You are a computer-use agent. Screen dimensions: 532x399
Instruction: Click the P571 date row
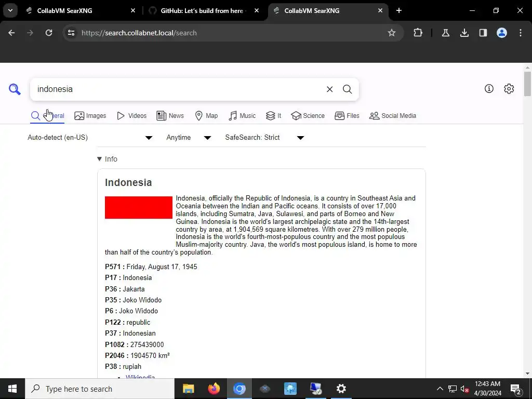(x=151, y=267)
